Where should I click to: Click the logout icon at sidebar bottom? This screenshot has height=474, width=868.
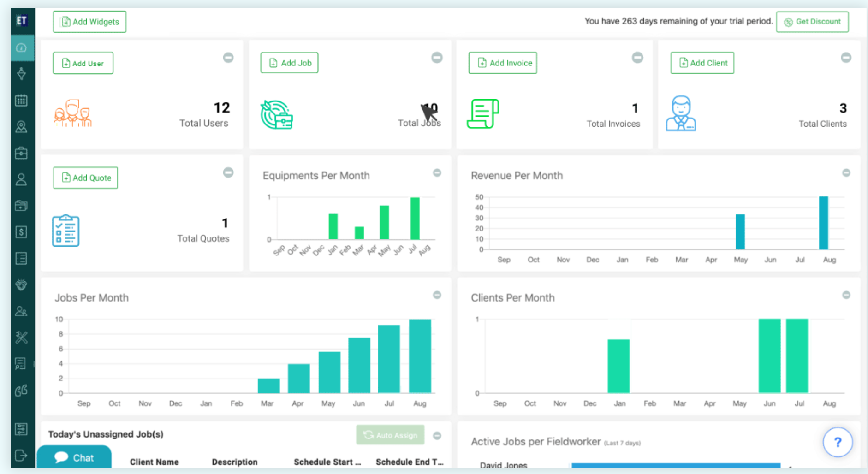[22, 456]
